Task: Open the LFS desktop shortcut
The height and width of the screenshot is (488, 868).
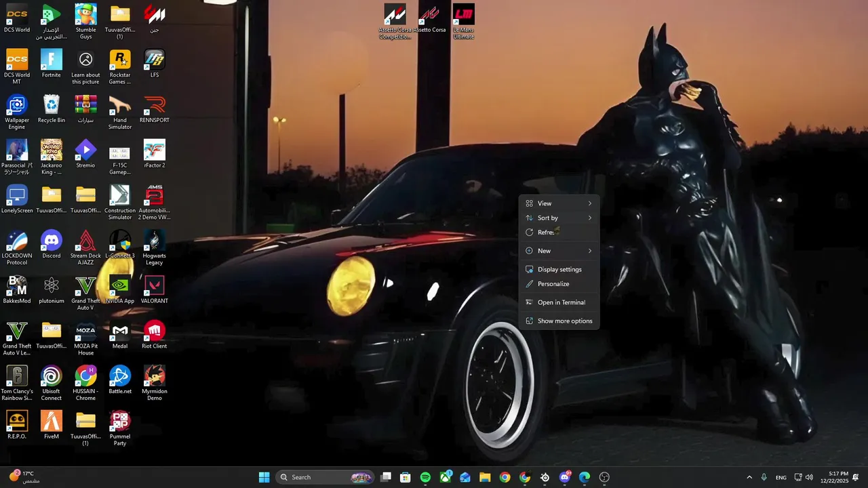Action: tap(155, 64)
